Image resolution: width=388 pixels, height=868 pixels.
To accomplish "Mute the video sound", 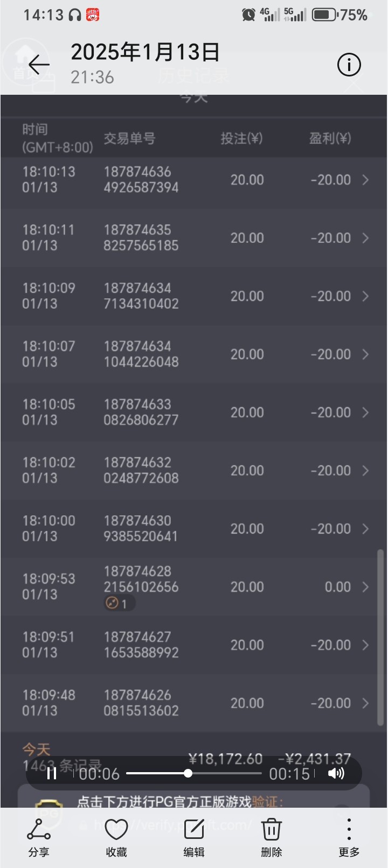I will [336, 774].
